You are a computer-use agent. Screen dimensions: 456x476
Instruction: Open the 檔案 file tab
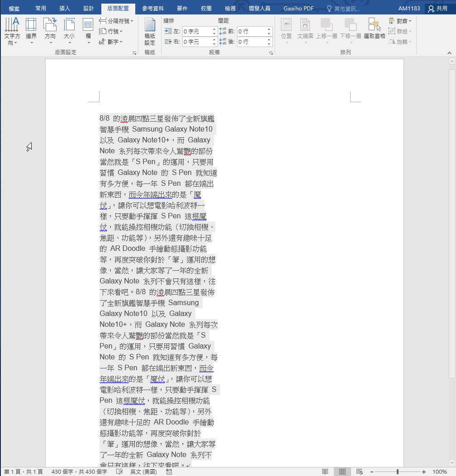(14, 9)
